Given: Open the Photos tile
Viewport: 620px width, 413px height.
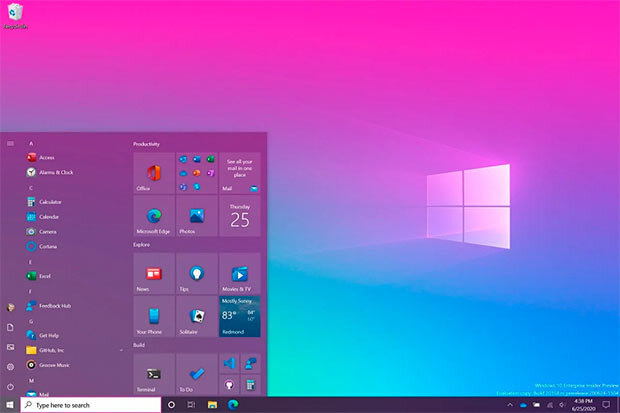Looking at the screenshot, I should click(197, 216).
